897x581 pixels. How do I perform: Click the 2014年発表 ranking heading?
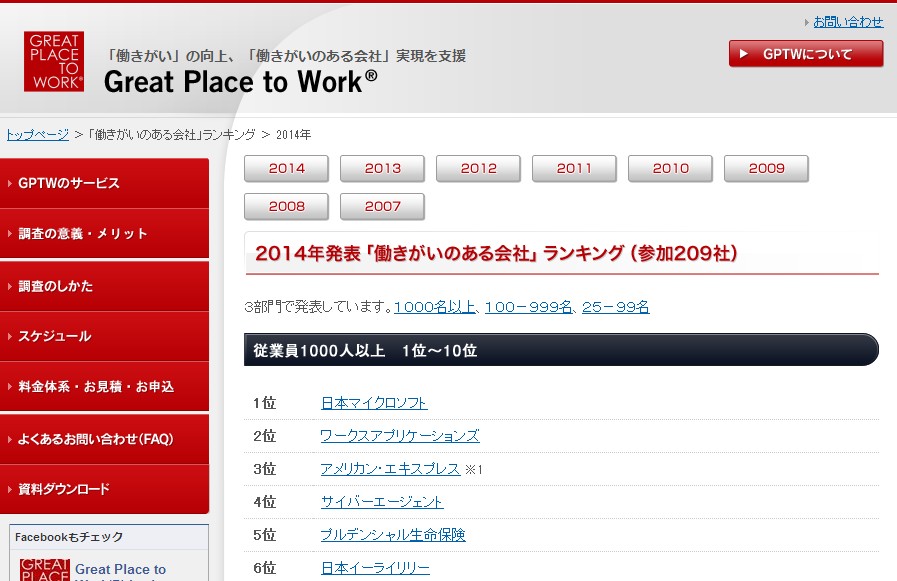click(496, 253)
